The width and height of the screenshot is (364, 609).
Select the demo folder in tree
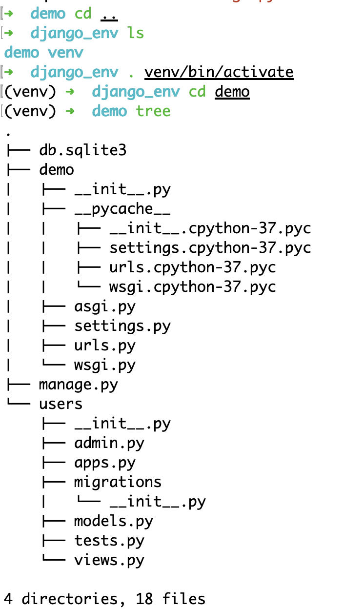pyautogui.click(x=57, y=169)
